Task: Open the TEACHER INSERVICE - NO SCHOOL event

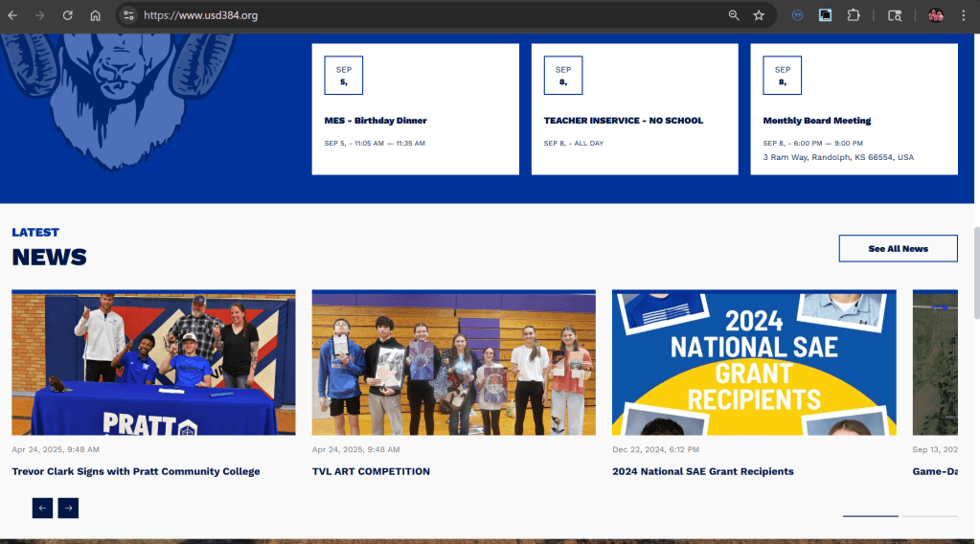Action: [x=623, y=121]
